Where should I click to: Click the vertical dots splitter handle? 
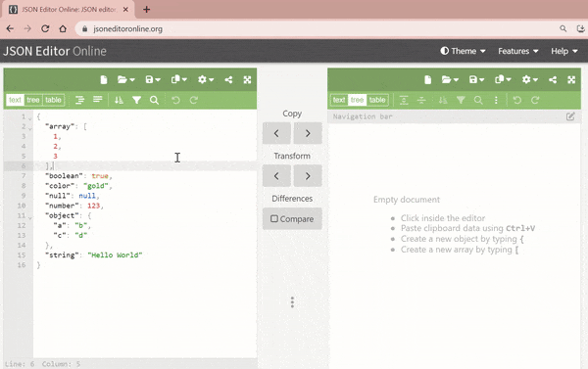[x=292, y=302]
